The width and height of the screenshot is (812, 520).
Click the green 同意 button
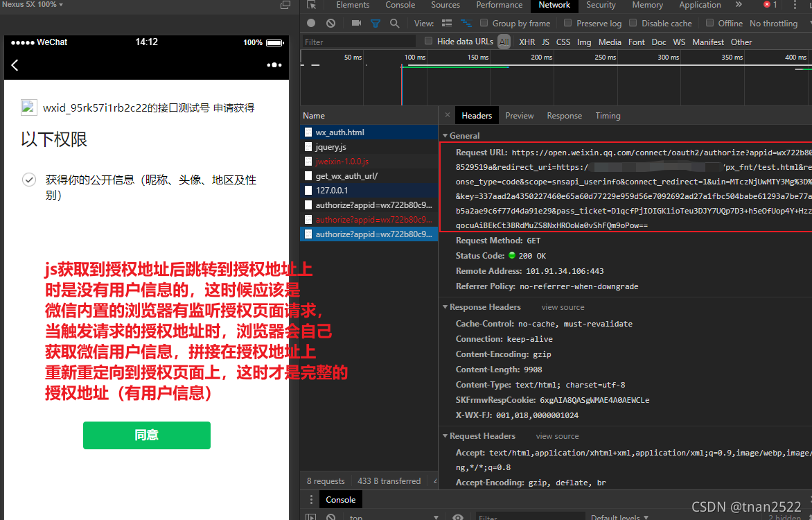147,435
